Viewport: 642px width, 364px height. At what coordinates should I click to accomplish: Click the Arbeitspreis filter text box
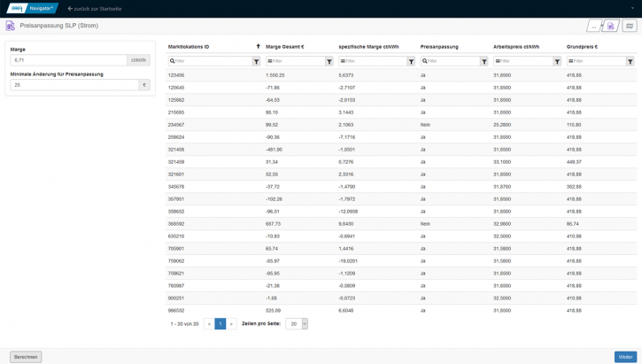523,61
